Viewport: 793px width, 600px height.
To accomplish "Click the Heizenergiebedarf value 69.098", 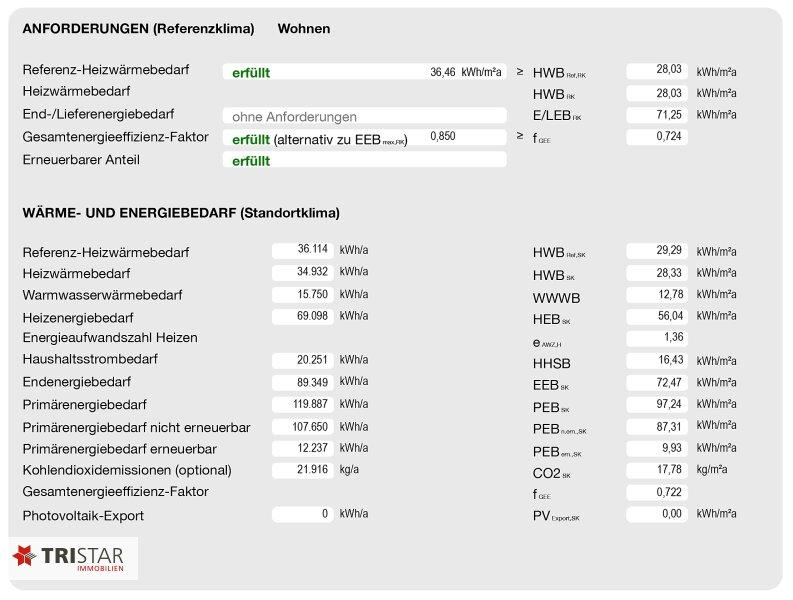I will (x=303, y=317).
